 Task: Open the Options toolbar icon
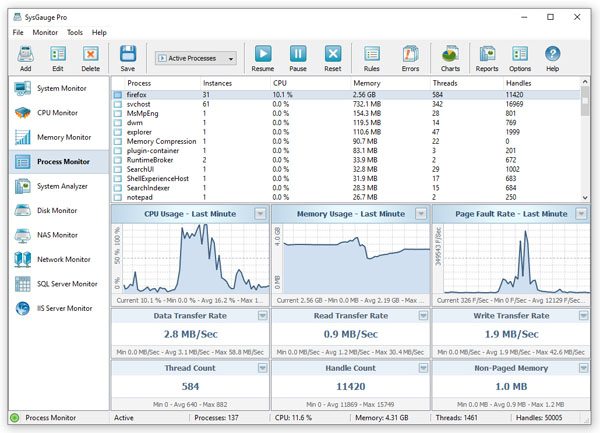[x=520, y=54]
